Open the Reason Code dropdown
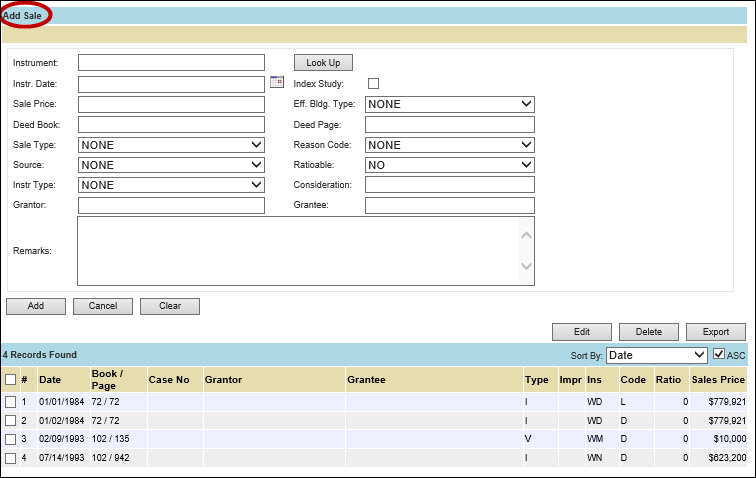The height and width of the screenshot is (478, 756). coord(450,145)
